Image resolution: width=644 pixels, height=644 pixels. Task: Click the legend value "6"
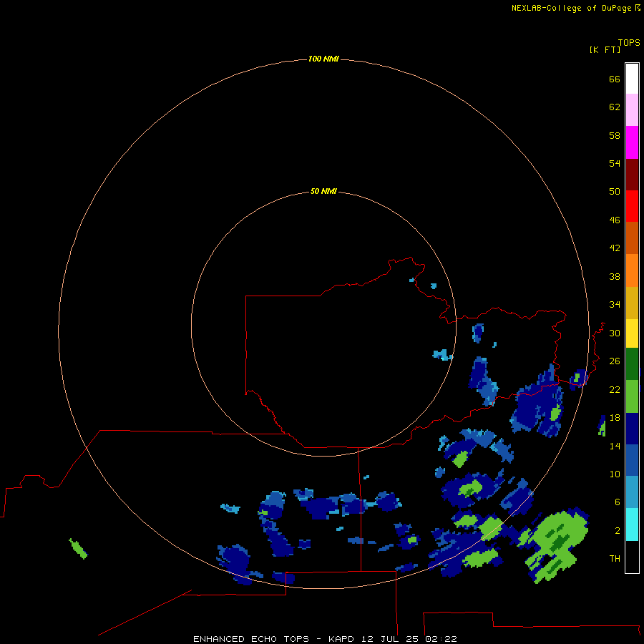[618, 502]
